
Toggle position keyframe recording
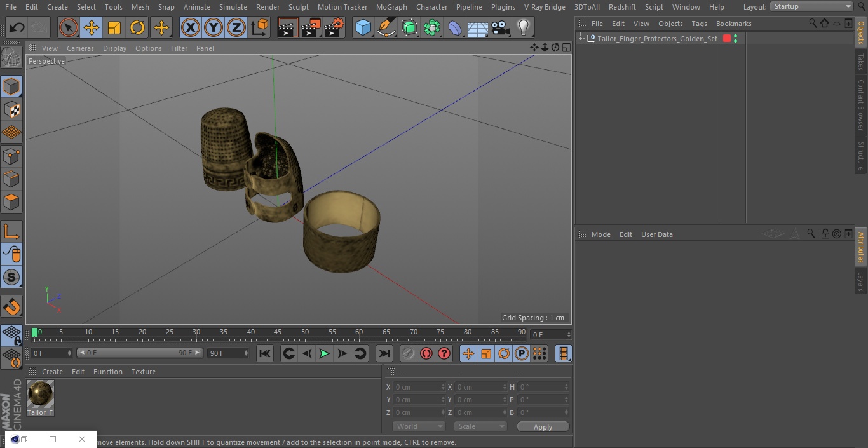point(468,353)
